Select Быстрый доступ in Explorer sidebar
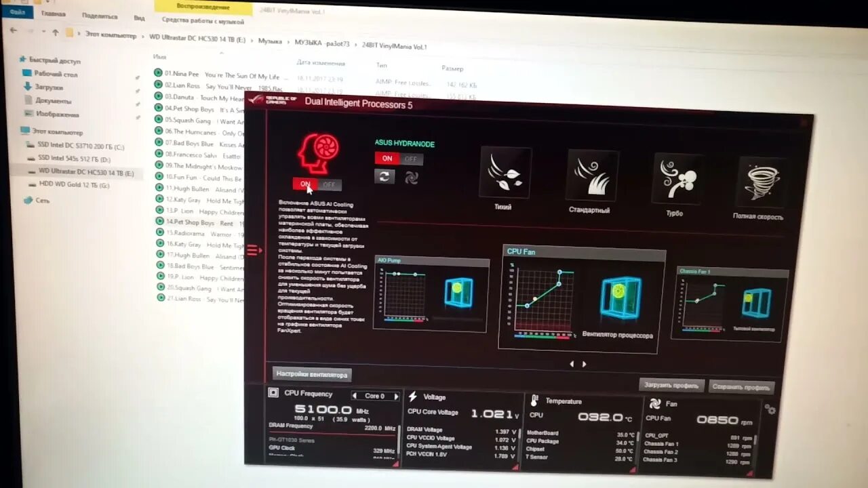 tap(50, 60)
